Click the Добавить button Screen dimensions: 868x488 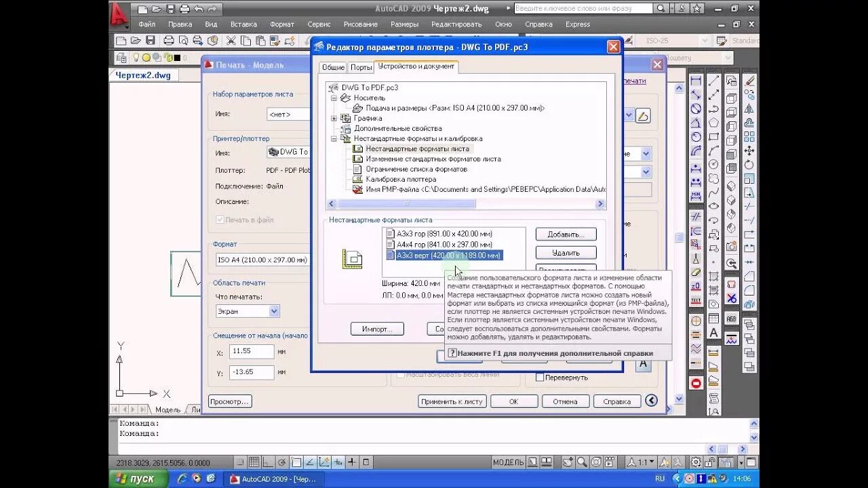pyautogui.click(x=566, y=234)
